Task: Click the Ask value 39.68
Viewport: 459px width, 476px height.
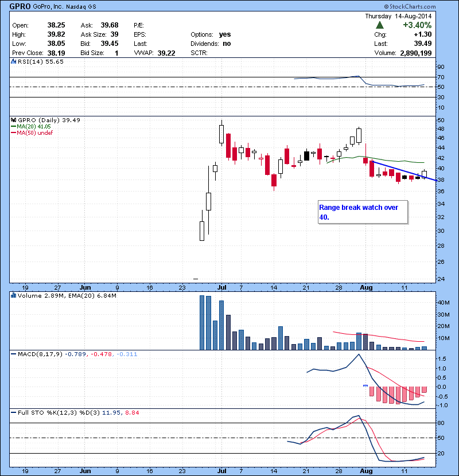Action: (110, 25)
